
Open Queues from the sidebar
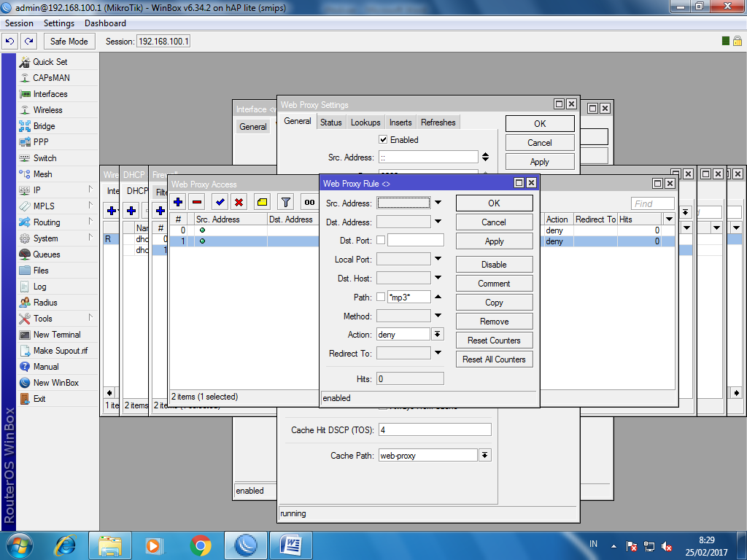[x=46, y=254]
